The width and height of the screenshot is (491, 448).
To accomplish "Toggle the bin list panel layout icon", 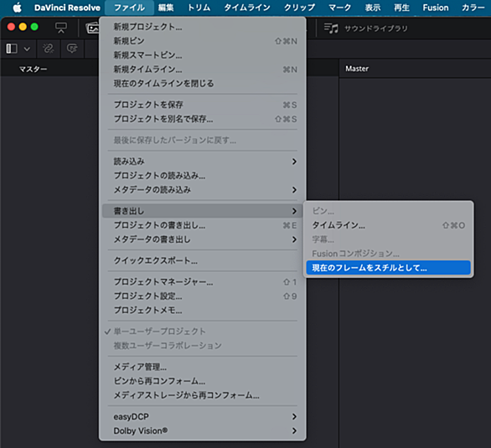I will click(12, 49).
